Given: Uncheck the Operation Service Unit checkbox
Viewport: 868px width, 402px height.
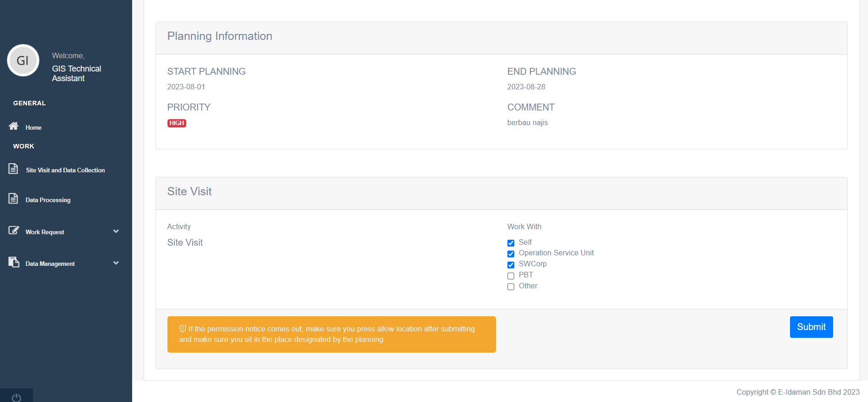Looking at the screenshot, I should (x=511, y=254).
